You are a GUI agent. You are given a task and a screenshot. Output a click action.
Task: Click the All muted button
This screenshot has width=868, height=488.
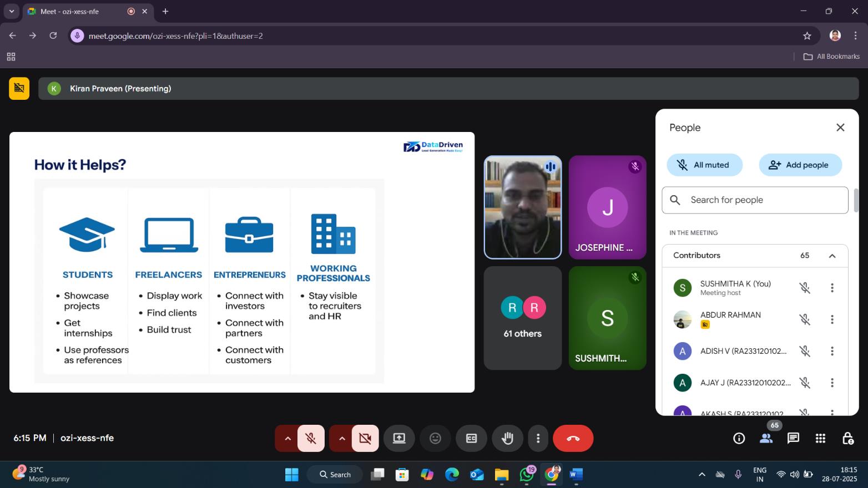tap(704, 165)
